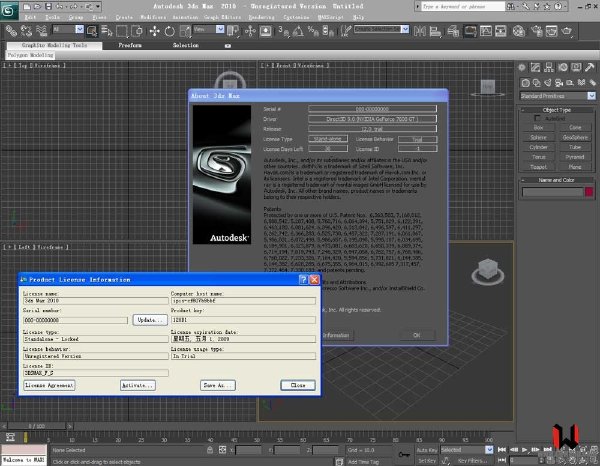Click the Bind to Space Warp tool
This screenshot has height=466, width=600.
coord(41,31)
